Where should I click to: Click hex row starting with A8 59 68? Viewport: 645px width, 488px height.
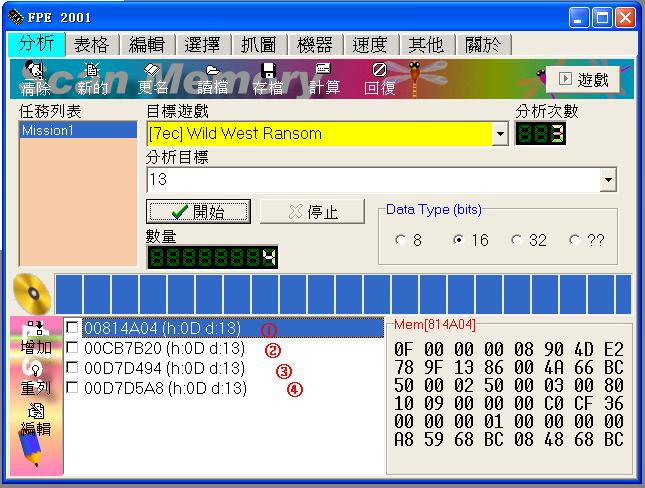(509, 439)
